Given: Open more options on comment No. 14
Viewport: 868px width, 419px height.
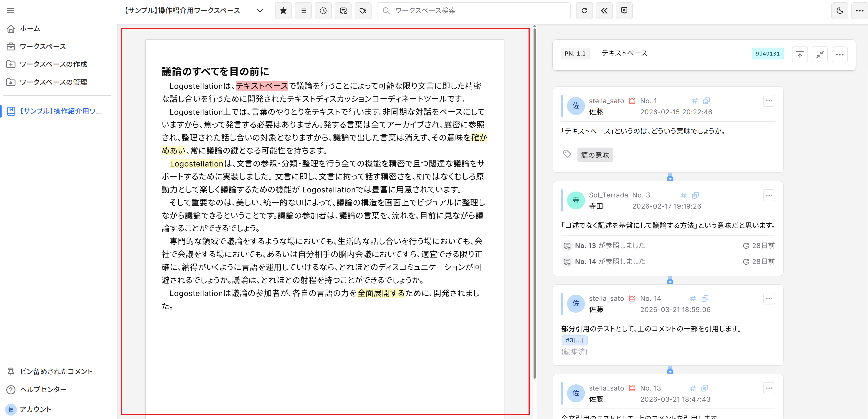Looking at the screenshot, I should point(769,299).
